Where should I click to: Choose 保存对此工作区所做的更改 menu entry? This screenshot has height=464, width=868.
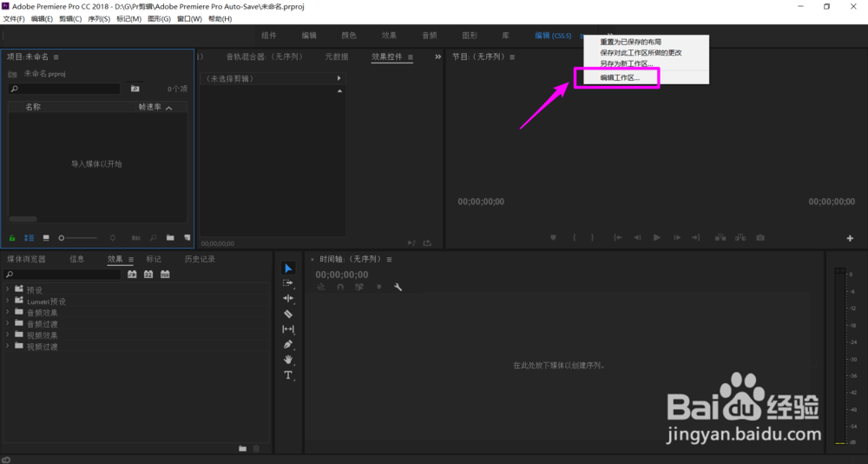[641, 53]
